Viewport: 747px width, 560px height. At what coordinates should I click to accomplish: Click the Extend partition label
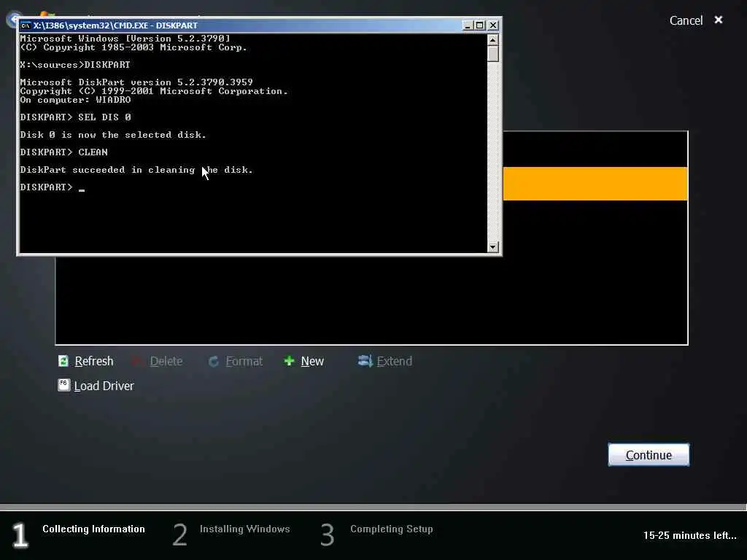pyautogui.click(x=395, y=362)
